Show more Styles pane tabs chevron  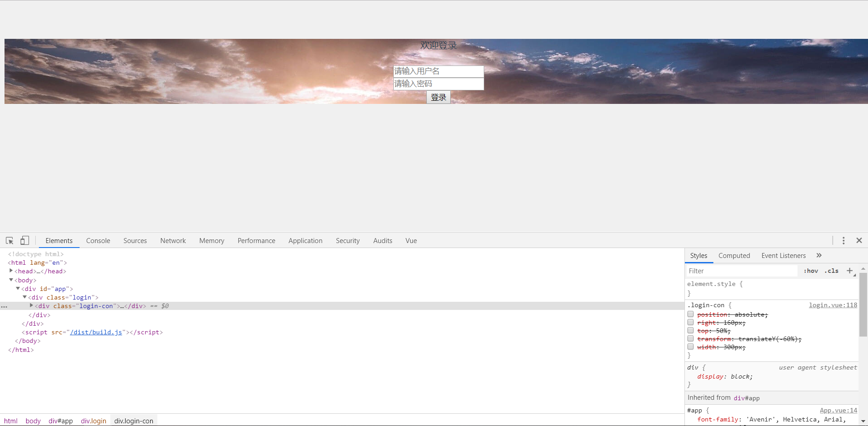[x=819, y=256]
